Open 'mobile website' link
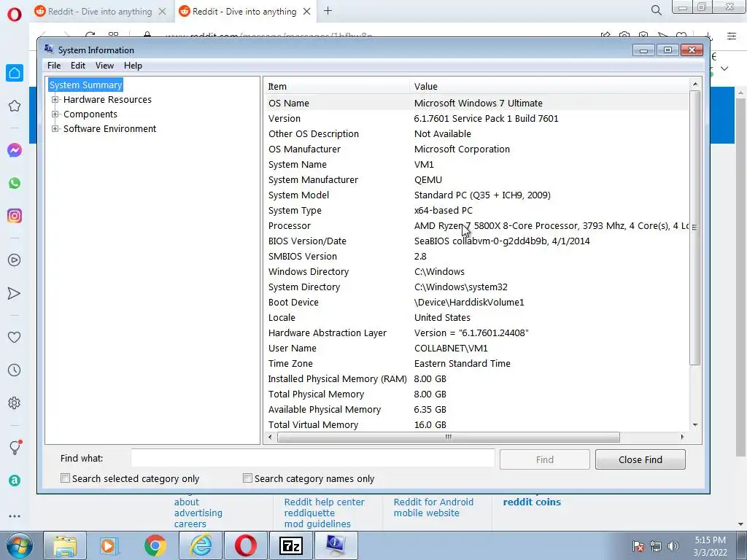This screenshot has height=560, width=747. [x=426, y=513]
